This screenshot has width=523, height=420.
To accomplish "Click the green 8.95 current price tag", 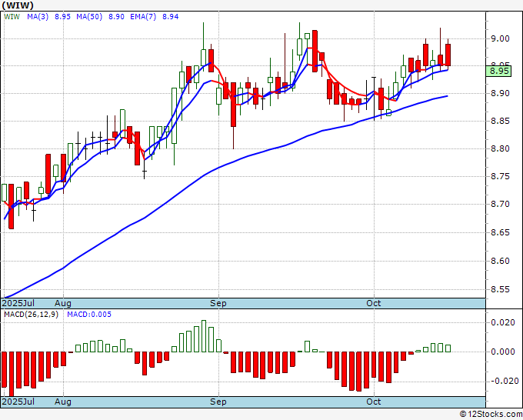I will pos(499,71).
